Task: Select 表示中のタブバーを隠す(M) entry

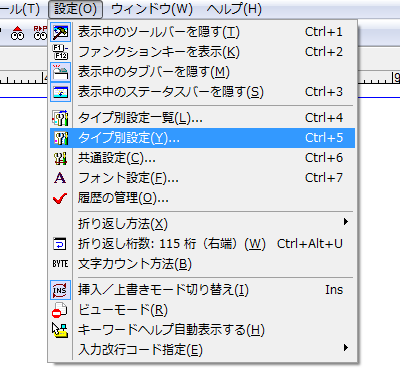Action: pos(202,72)
